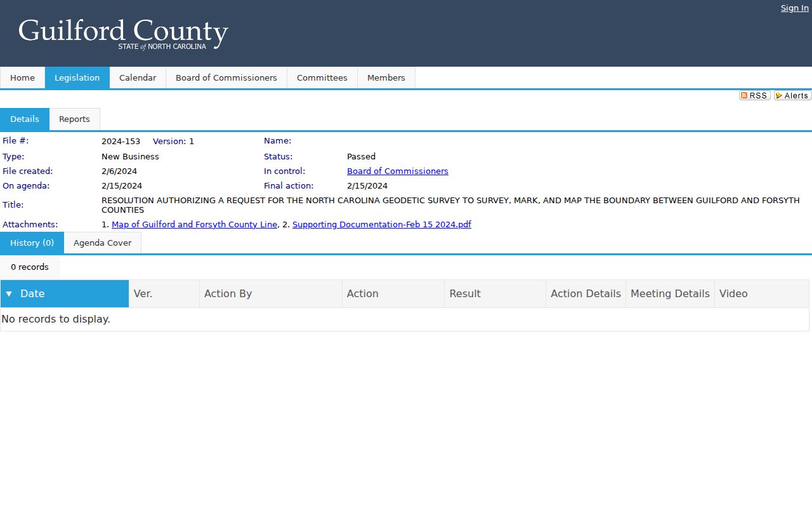
Task: Select the Details tab
Action: coord(25,119)
